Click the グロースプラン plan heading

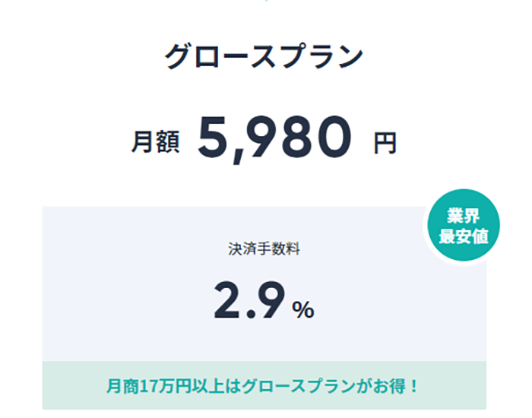pos(264,59)
